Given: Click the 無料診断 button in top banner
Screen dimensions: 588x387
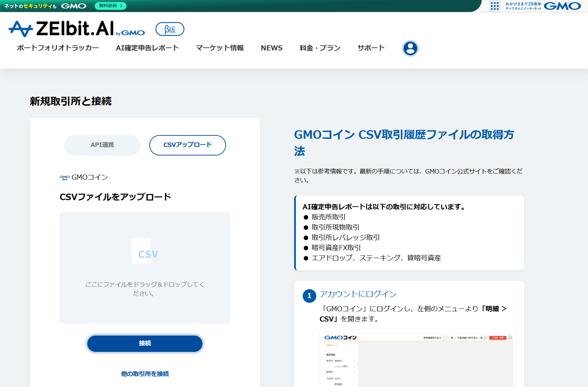Looking at the screenshot, I should click(x=110, y=6).
